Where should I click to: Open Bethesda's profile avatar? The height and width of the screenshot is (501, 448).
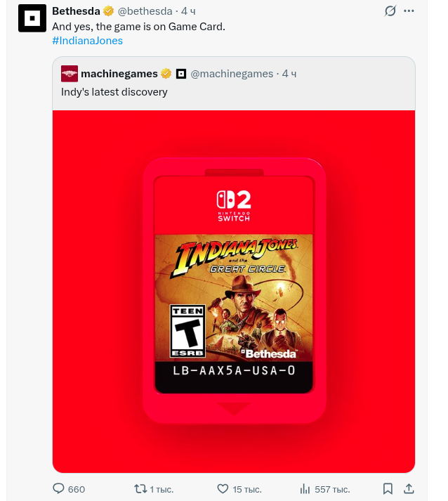(32, 18)
